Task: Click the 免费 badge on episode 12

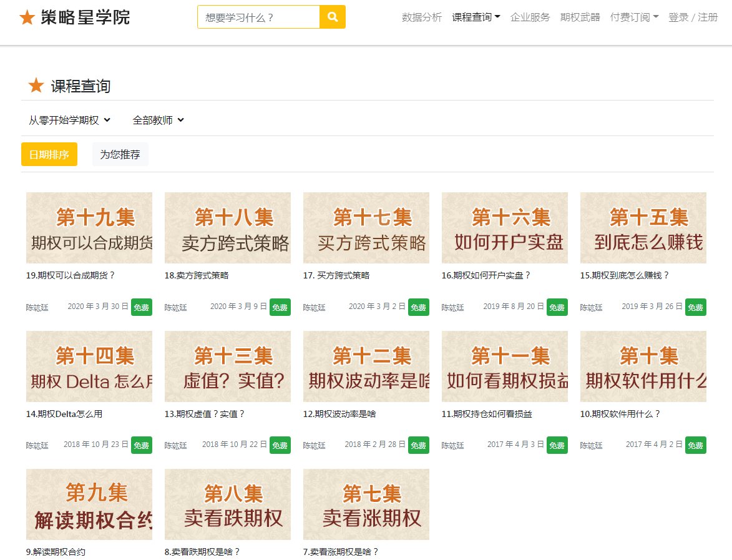Action: pos(419,445)
